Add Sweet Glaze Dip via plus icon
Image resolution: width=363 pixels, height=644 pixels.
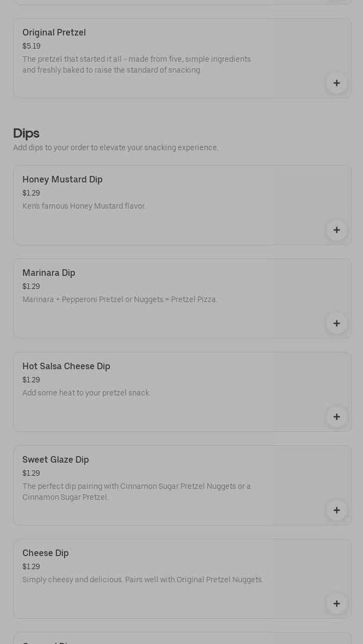337,510
